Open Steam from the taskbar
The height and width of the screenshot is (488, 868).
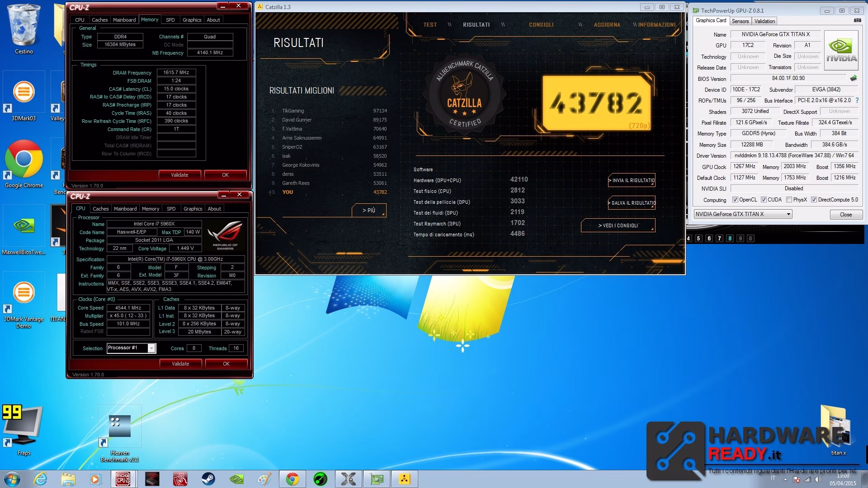[x=208, y=479]
